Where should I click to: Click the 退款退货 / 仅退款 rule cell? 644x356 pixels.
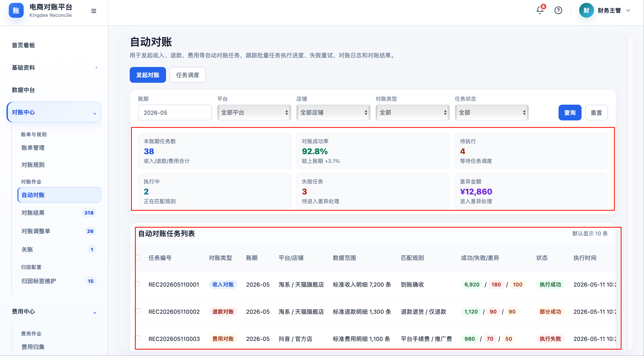[423, 312]
